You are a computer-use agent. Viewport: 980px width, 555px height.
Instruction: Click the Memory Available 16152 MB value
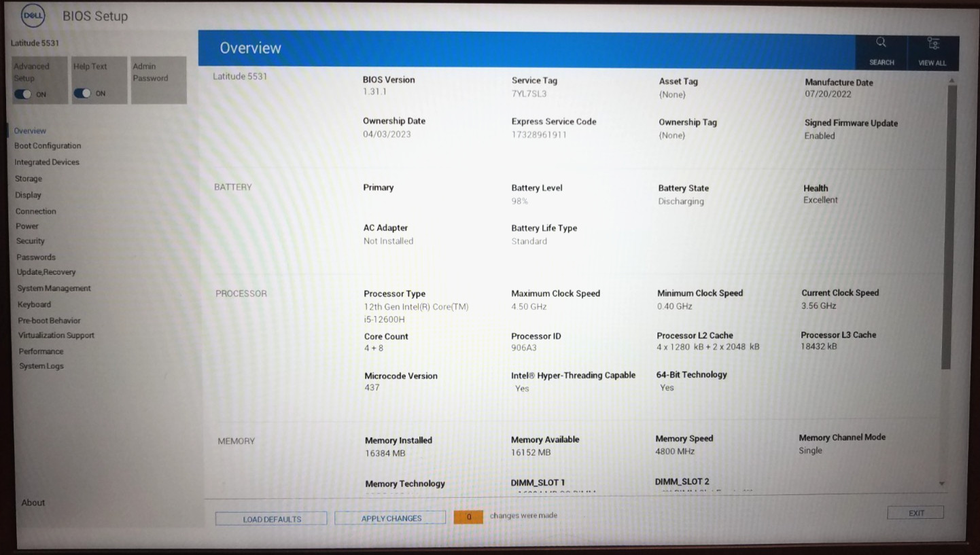tap(531, 452)
